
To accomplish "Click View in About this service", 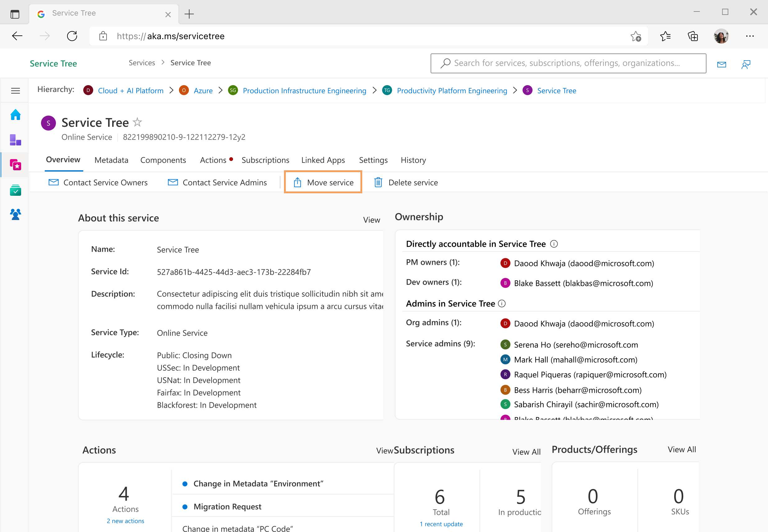I will tap(372, 220).
